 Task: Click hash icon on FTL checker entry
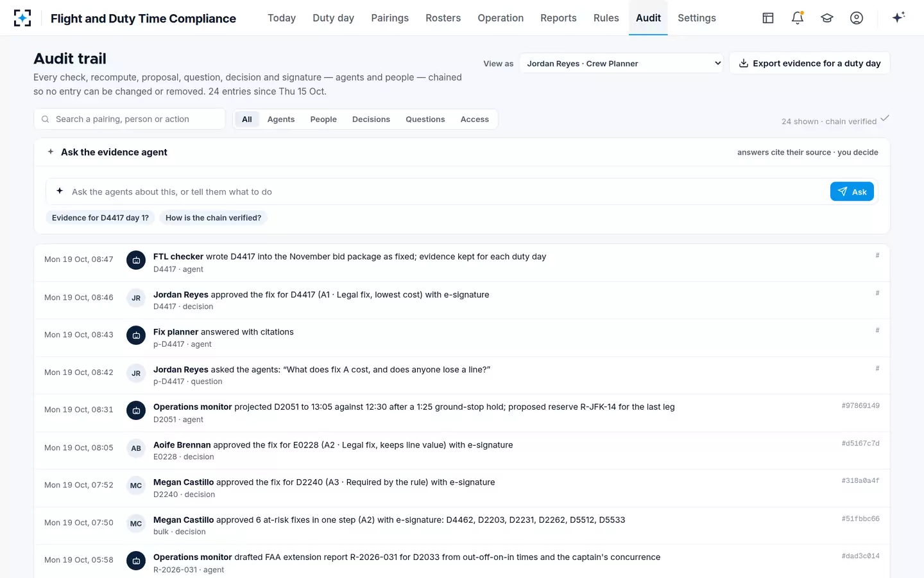click(x=877, y=256)
